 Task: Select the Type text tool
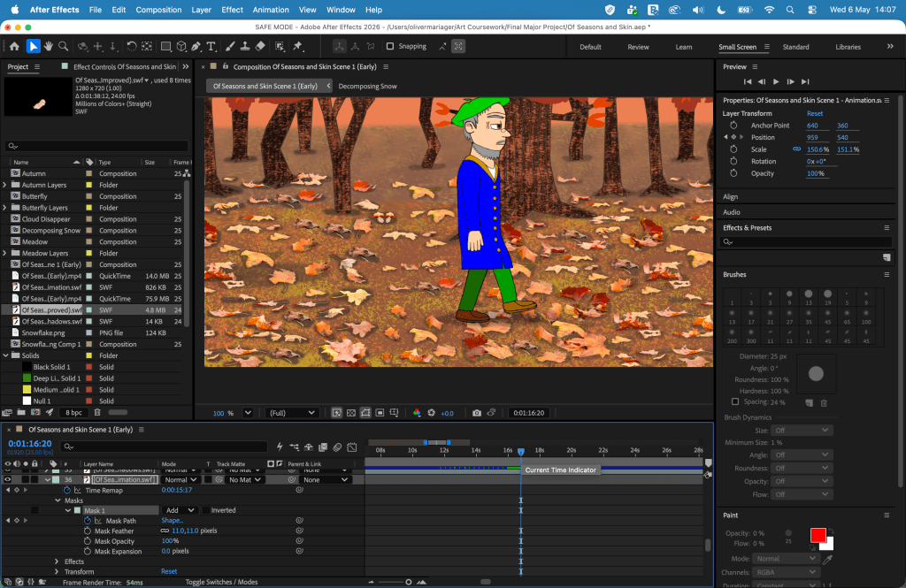point(211,46)
